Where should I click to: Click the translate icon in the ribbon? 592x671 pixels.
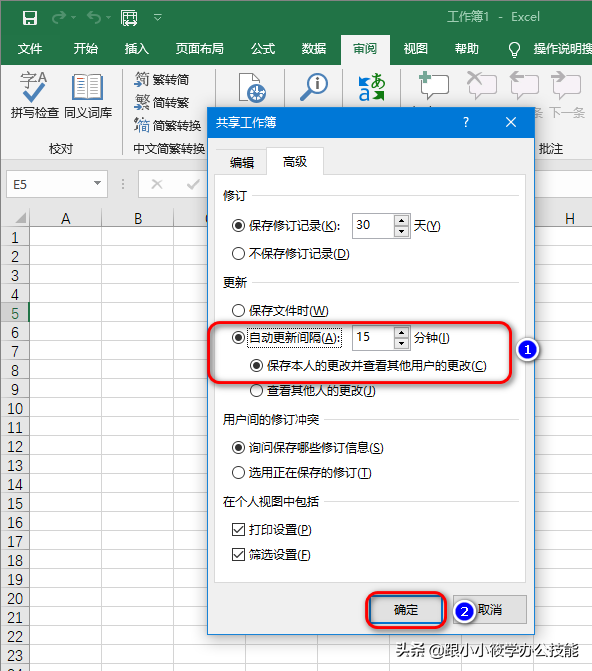pos(372,87)
